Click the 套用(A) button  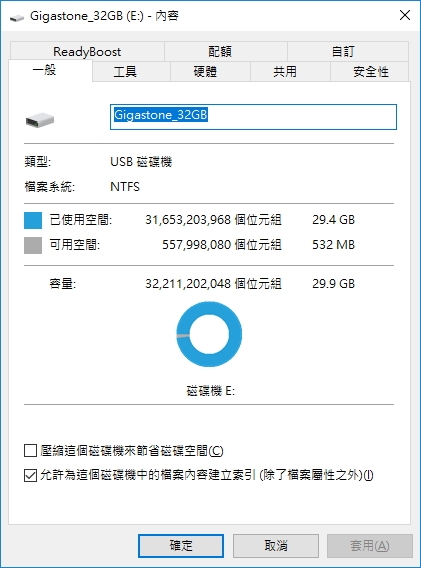(x=370, y=546)
